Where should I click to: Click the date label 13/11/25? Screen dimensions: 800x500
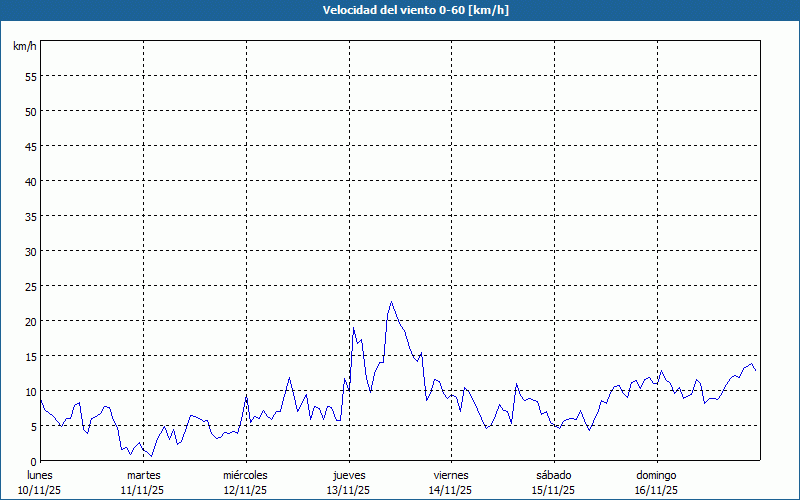pyautogui.click(x=348, y=490)
